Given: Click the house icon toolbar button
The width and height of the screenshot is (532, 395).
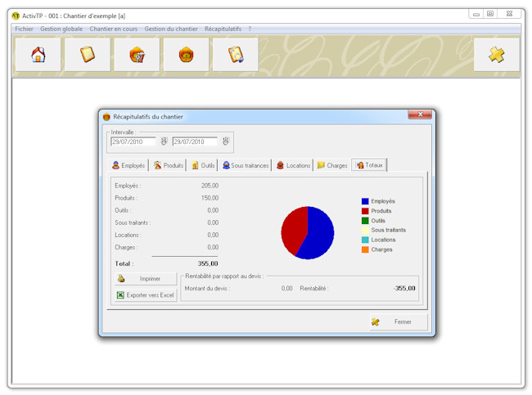Looking at the screenshot, I should (x=38, y=55).
